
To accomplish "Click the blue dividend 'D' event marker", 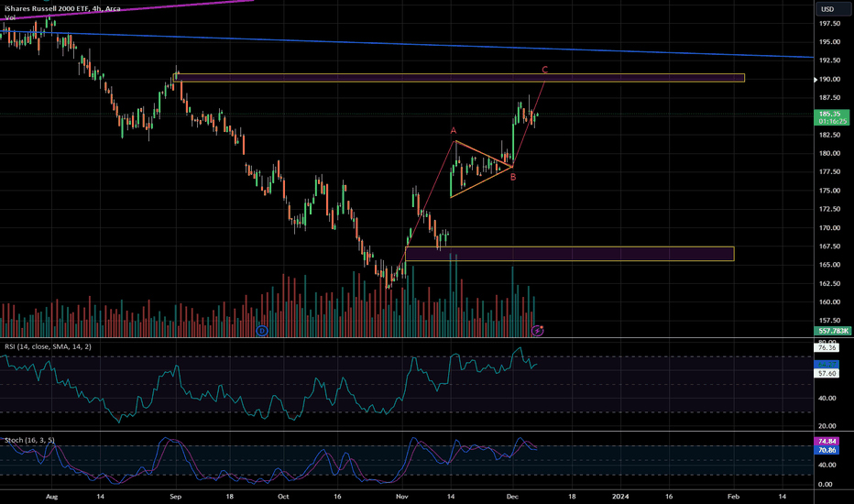I will pos(262,331).
